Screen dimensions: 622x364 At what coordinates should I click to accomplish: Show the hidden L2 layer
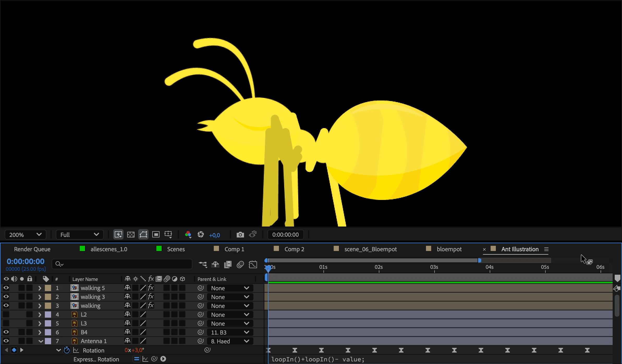(6, 315)
